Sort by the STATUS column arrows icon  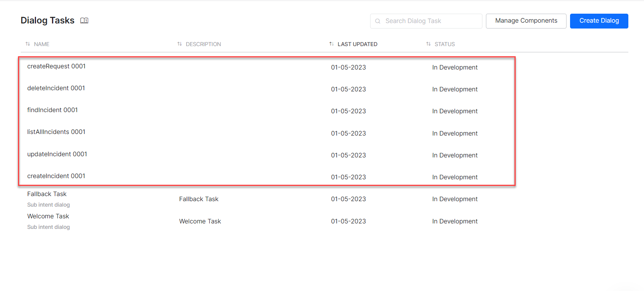click(x=428, y=44)
